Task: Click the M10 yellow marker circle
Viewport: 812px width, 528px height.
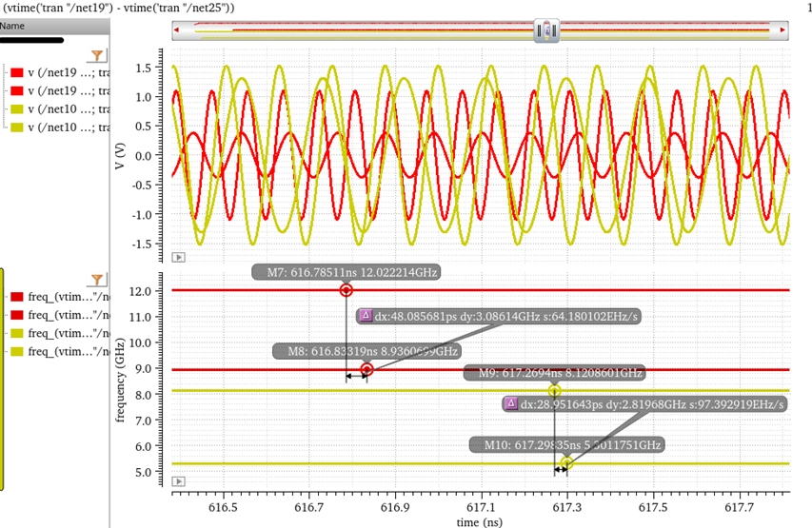Action: pyautogui.click(x=566, y=463)
